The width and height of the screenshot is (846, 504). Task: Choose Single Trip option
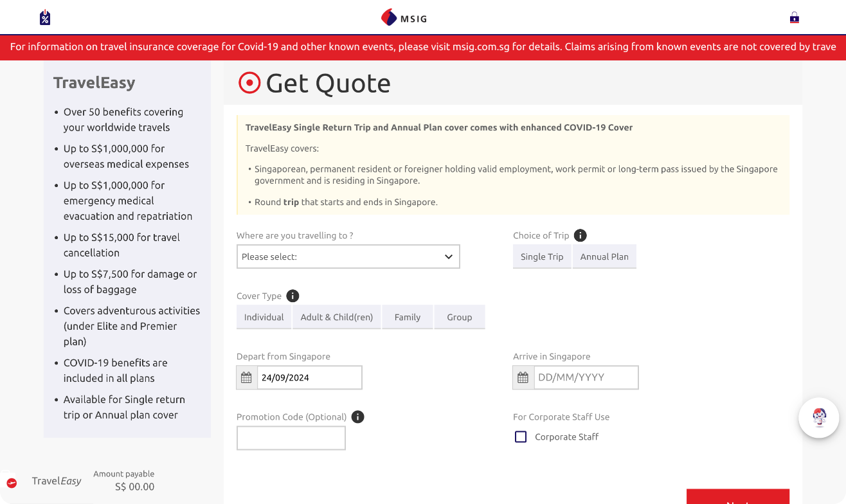542,256
